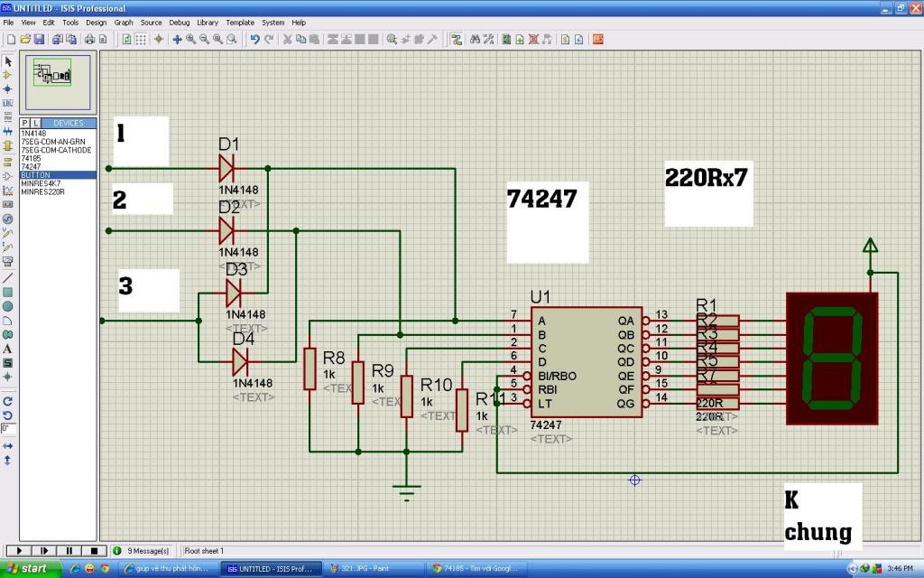The width and height of the screenshot is (924, 578).
Task: Click the rotation angle input field
Action: [7, 429]
